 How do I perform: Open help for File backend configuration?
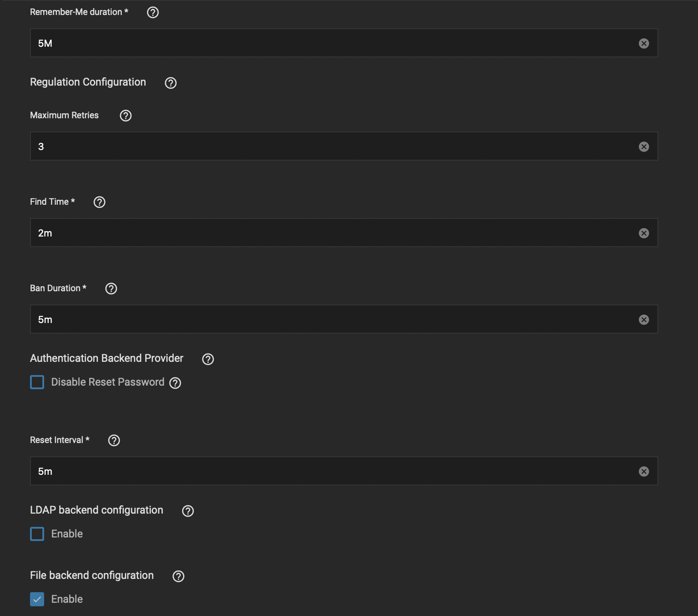[178, 576]
